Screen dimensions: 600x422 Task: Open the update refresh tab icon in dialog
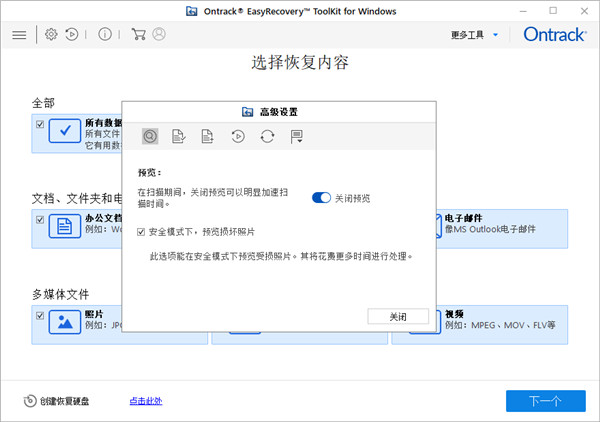(x=267, y=136)
